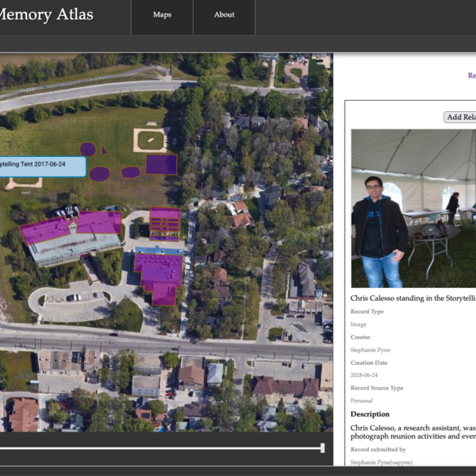Click the purple link above record panel
Screen dimensions: 476x476
[471, 76]
